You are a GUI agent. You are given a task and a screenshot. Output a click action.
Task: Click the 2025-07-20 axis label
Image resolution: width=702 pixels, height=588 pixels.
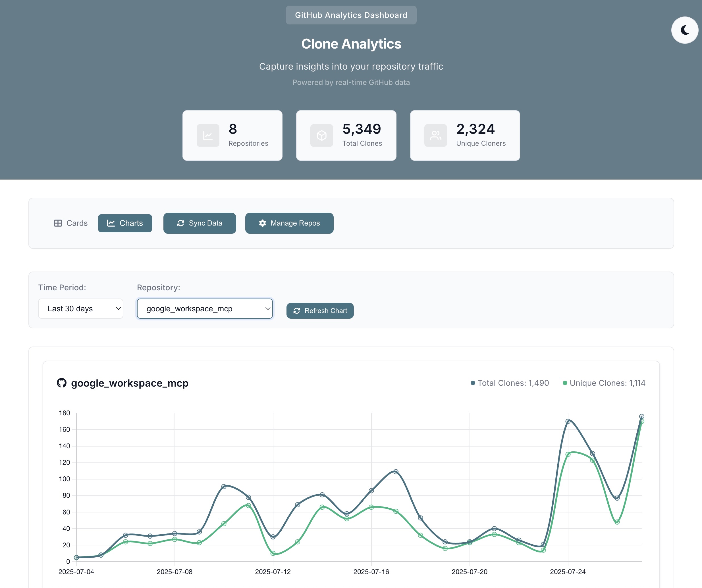point(469,572)
